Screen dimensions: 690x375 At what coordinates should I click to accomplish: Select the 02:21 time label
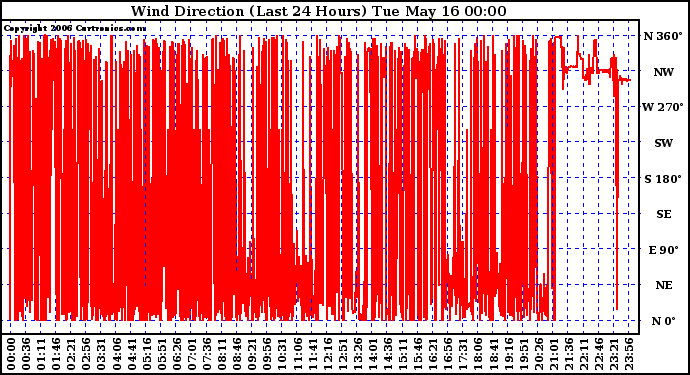point(71,354)
